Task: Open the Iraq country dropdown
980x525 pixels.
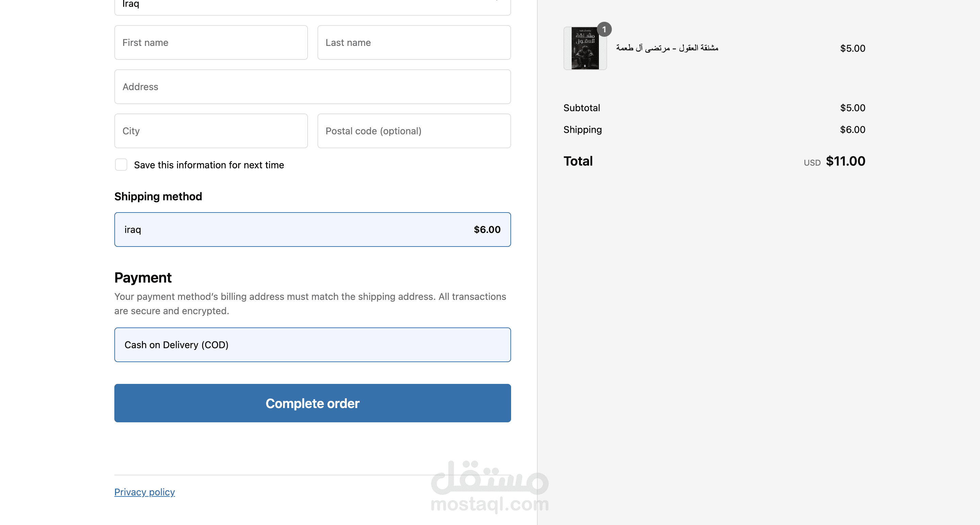Action: [x=312, y=5]
